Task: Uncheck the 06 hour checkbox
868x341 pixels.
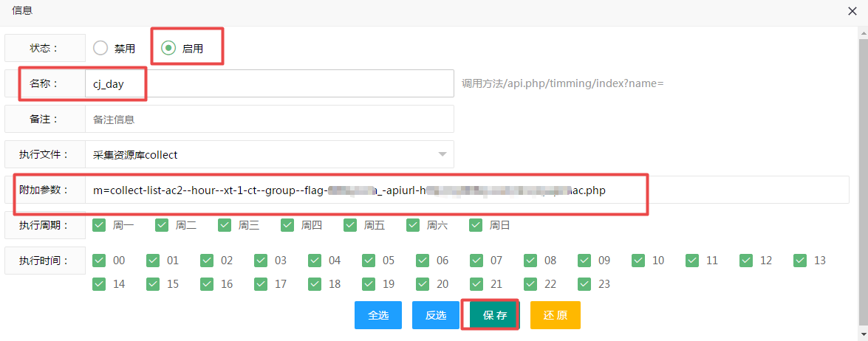Action: [x=423, y=261]
